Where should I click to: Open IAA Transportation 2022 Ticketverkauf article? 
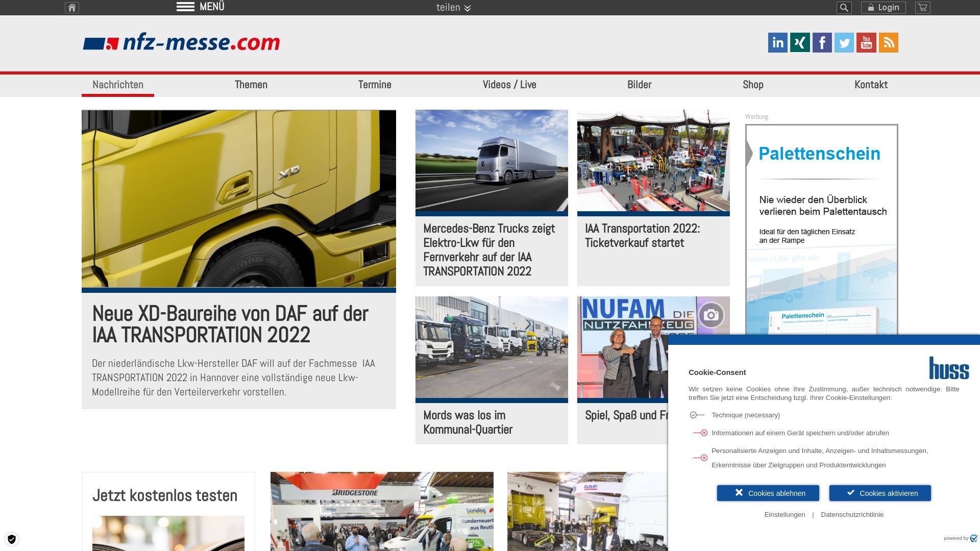click(643, 236)
